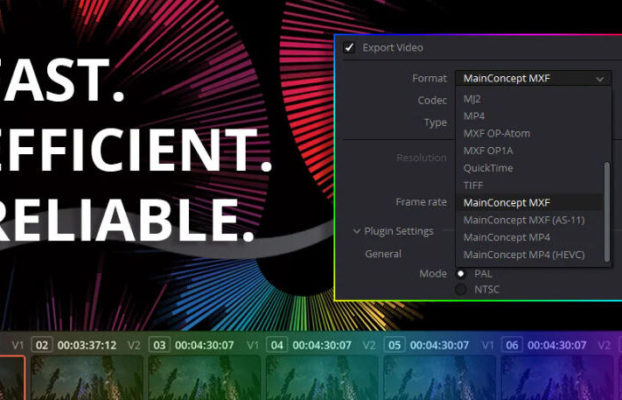Select MJ2 from the format list
The image size is (622, 400).
[472, 99]
